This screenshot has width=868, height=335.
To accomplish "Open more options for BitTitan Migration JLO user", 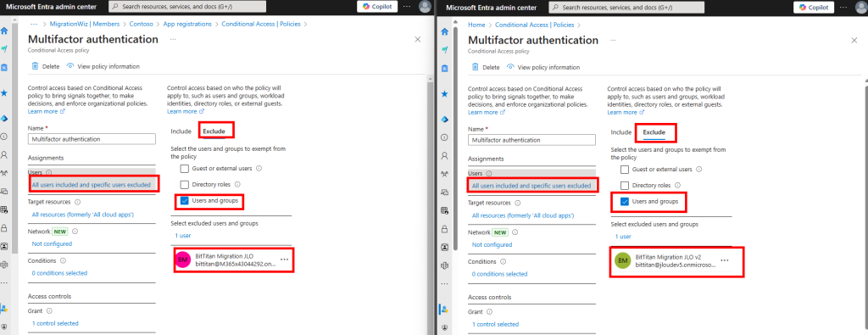I will coord(285,260).
